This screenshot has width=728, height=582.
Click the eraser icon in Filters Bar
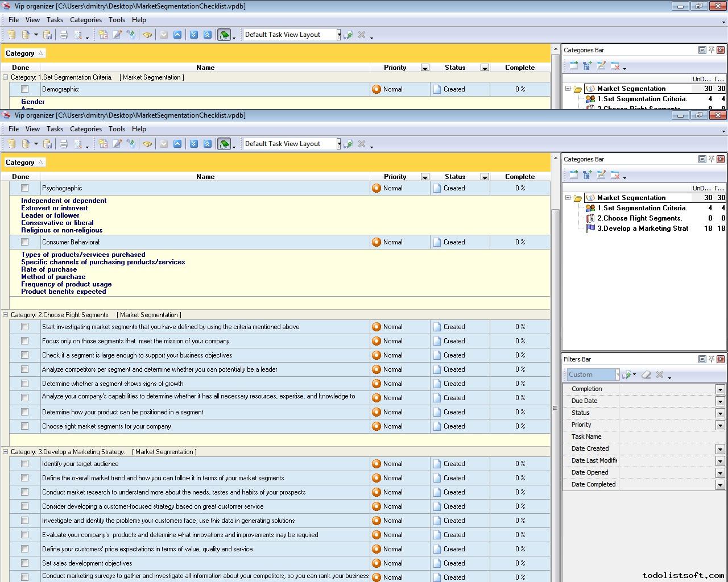point(646,375)
